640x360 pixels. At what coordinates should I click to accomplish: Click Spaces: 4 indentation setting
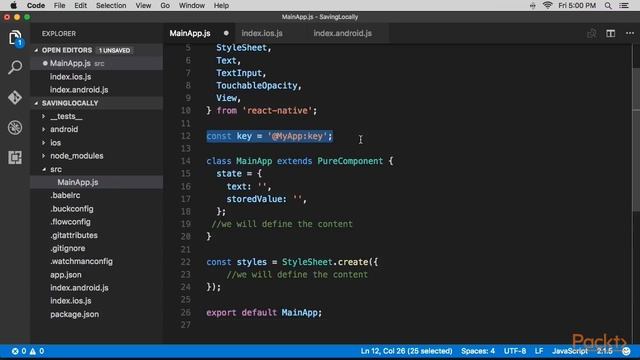(478, 351)
